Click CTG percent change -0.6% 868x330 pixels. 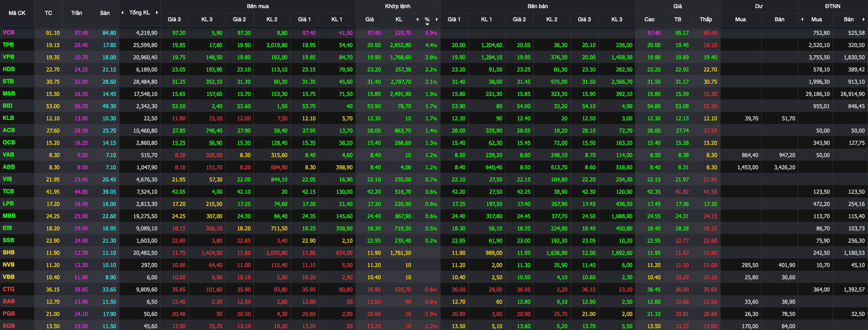430,290
